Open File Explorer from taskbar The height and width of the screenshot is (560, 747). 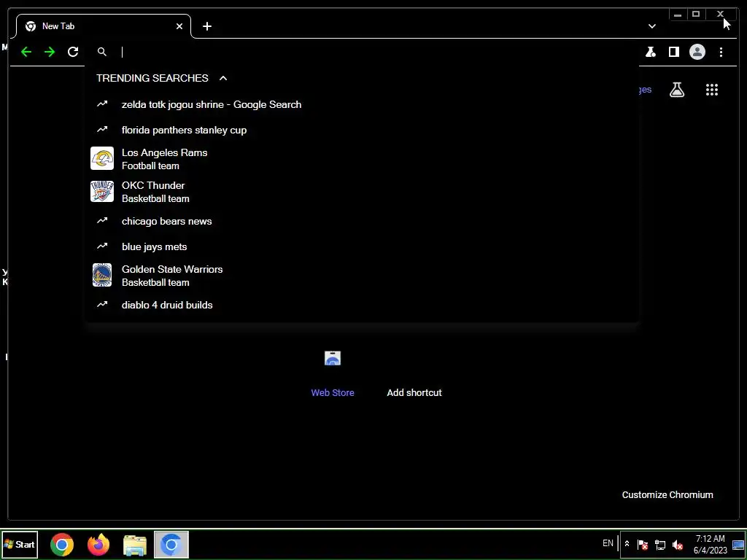pos(135,545)
